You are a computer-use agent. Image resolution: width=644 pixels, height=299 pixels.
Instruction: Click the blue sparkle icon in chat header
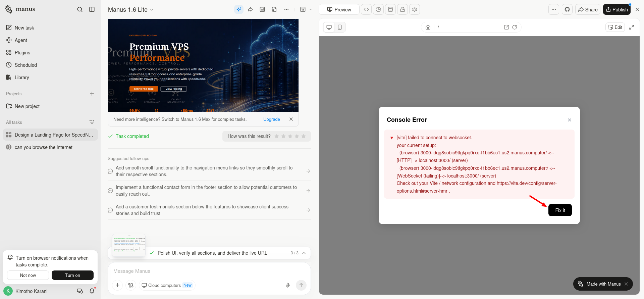(x=239, y=9)
